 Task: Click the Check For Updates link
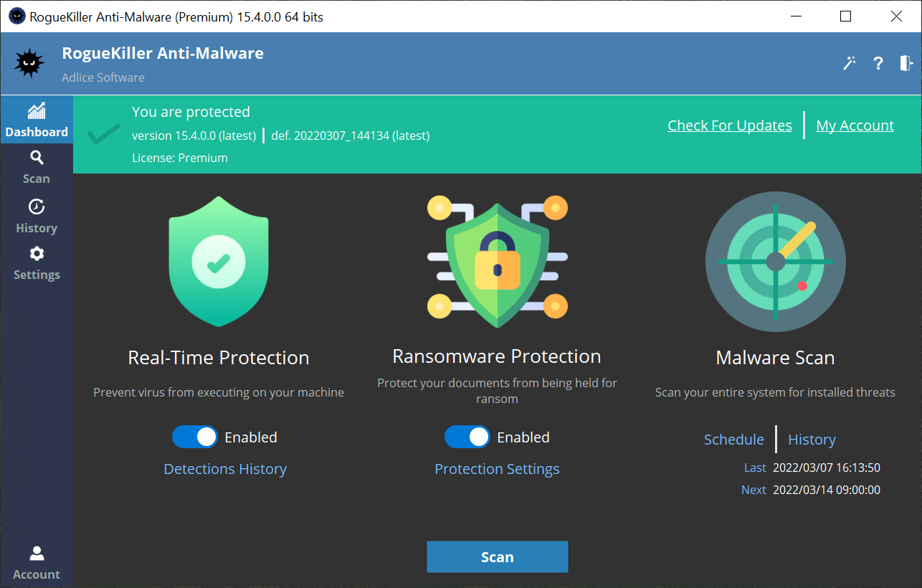click(x=730, y=125)
